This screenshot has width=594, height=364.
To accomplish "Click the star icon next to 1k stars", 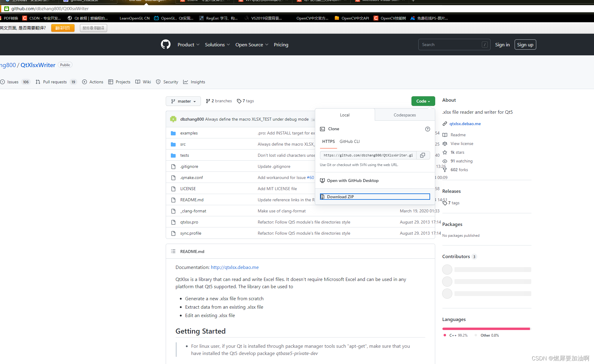I will pyautogui.click(x=445, y=152).
